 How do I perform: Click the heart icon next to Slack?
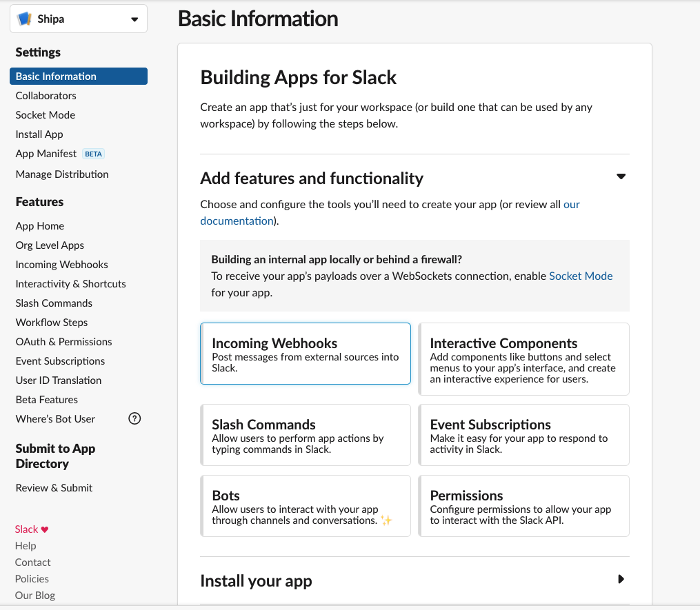point(45,529)
